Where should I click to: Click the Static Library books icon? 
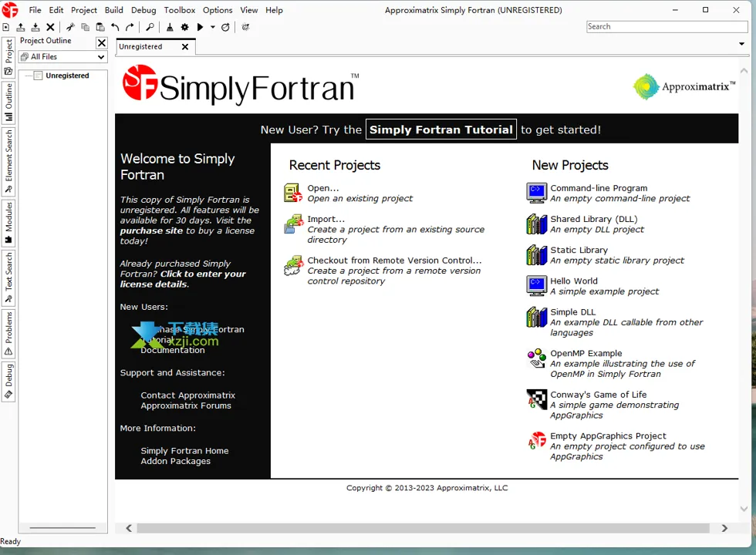pos(537,255)
